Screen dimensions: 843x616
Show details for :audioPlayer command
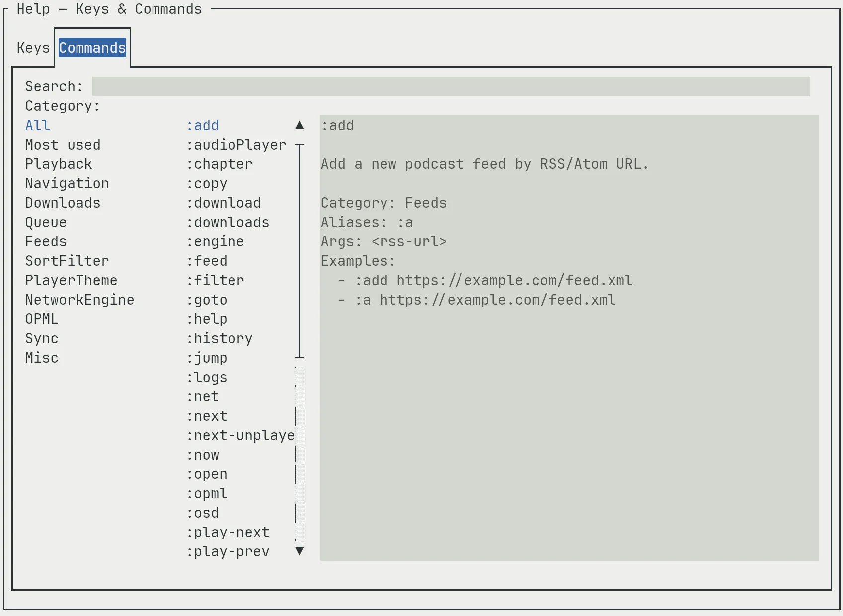pos(236,145)
